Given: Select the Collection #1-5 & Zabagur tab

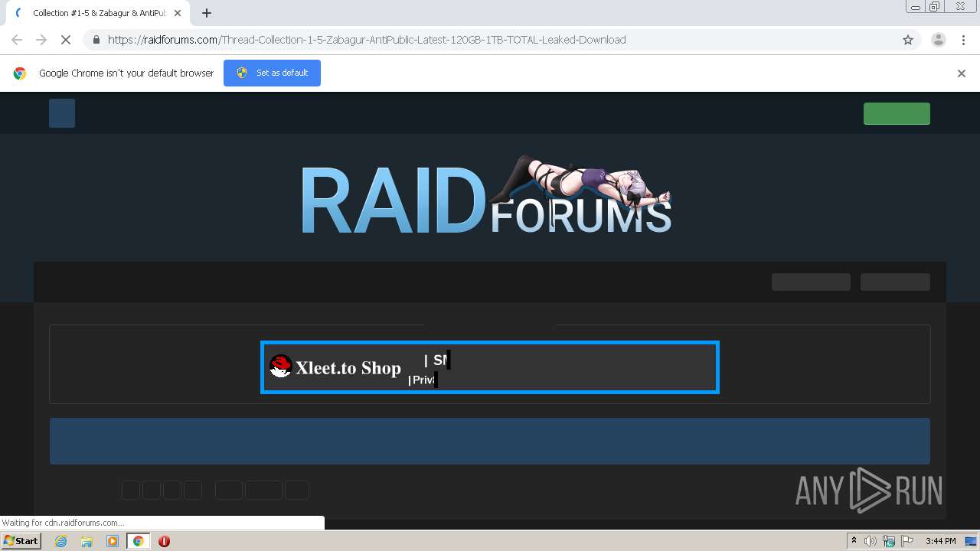Looking at the screenshot, I should point(96,13).
